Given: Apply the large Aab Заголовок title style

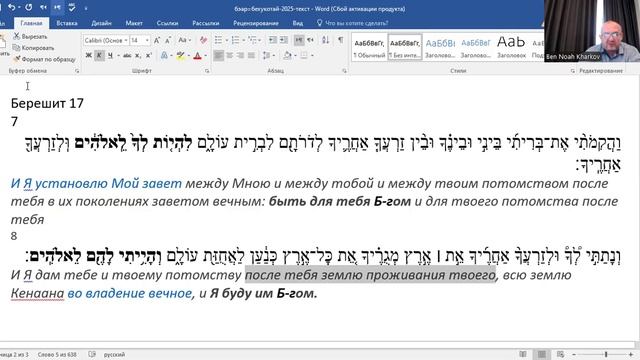Looking at the screenshot, I should (511, 48).
